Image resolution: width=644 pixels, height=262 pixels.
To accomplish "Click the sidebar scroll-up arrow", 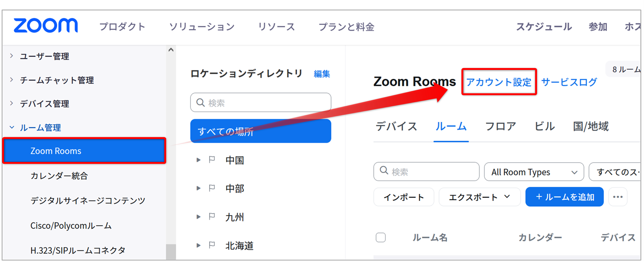I will [171, 50].
